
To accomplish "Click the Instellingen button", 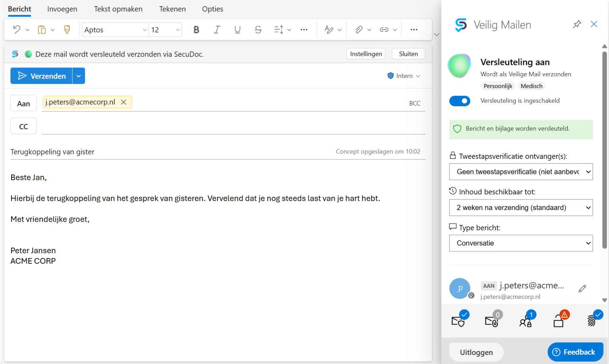I will [x=366, y=54].
